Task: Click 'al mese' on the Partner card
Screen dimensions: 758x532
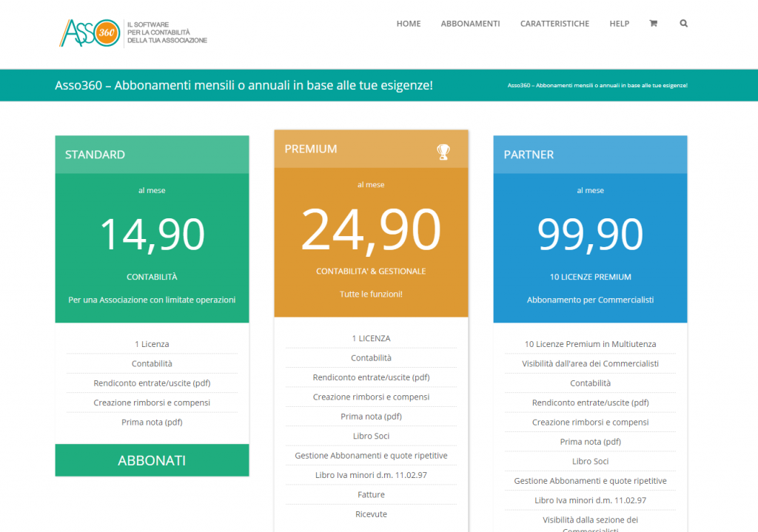Action: pyautogui.click(x=590, y=190)
